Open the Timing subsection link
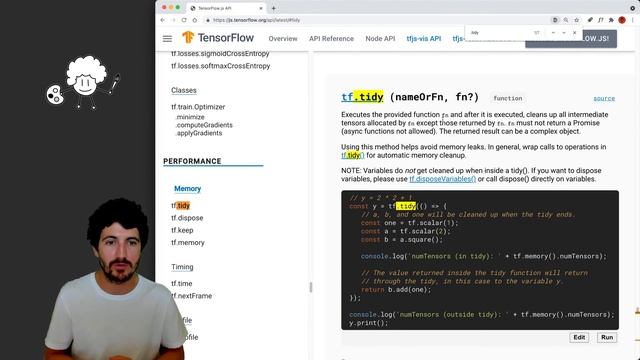 [x=182, y=267]
